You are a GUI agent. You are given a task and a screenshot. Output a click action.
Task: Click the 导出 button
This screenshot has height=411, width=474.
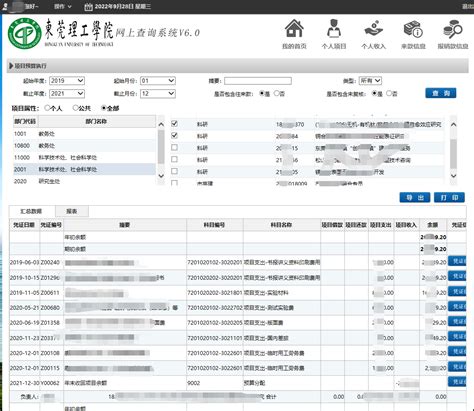click(415, 198)
